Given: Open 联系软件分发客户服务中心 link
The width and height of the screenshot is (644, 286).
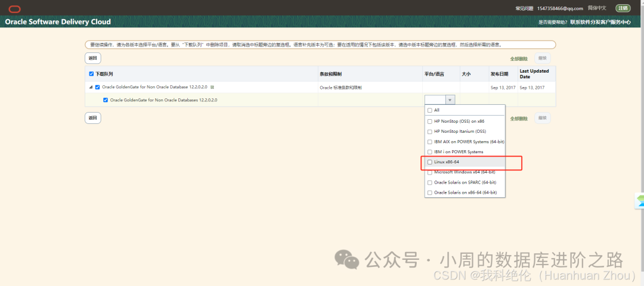Looking at the screenshot, I should [600, 22].
